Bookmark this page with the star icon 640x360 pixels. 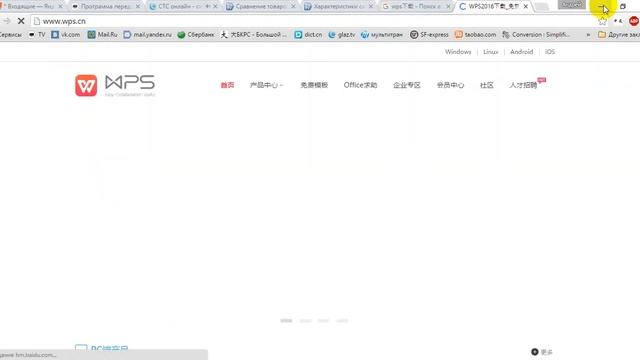coord(602,21)
